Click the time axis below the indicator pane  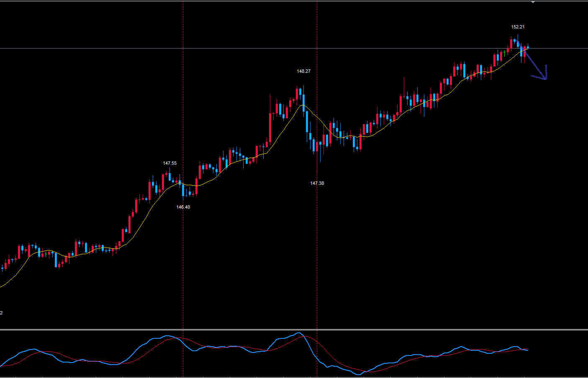pyautogui.click(x=293, y=377)
